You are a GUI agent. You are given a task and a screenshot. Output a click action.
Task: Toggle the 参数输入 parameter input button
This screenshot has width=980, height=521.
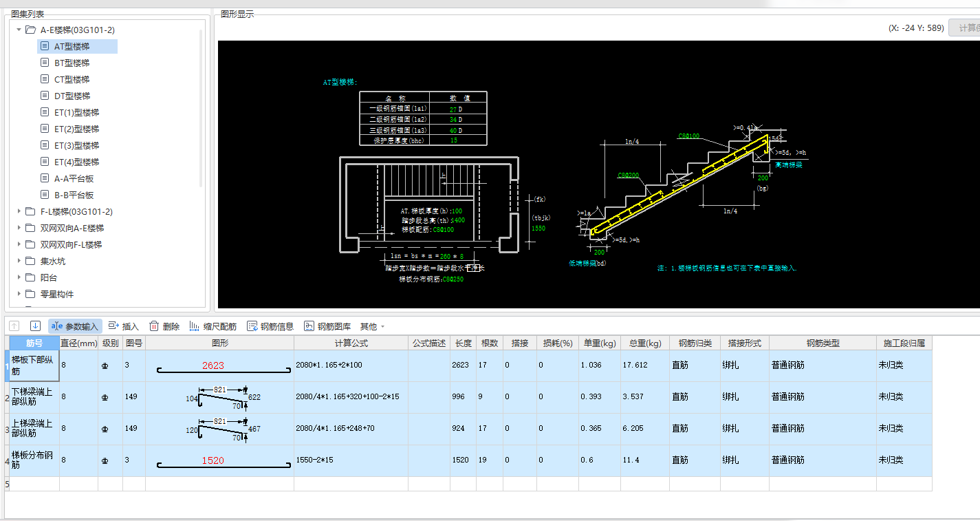click(x=76, y=326)
